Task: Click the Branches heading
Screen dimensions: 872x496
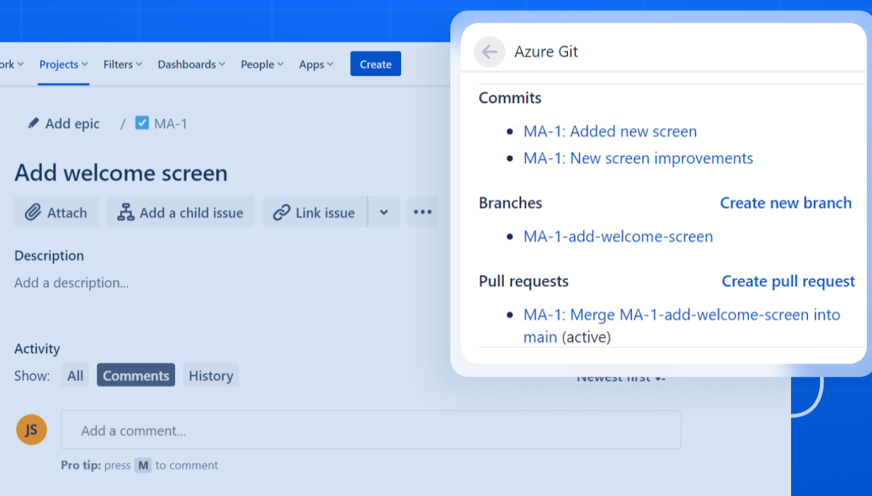Action: pos(510,203)
